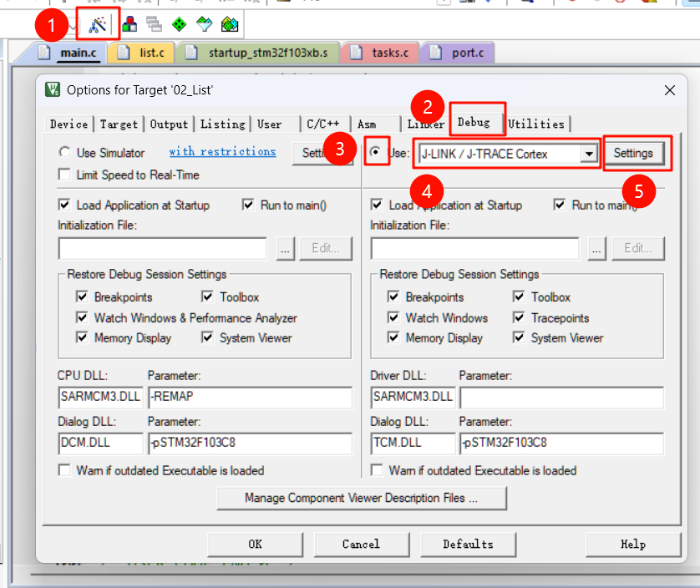The width and height of the screenshot is (700, 588).
Task: Toggle simulator Memory Display checkbox
Action: (x=82, y=337)
